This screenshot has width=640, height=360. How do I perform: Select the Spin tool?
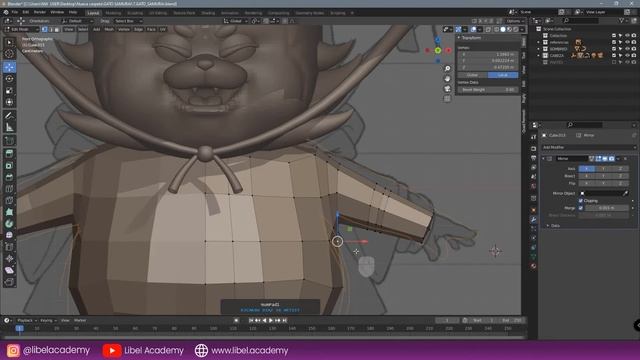(x=9, y=224)
